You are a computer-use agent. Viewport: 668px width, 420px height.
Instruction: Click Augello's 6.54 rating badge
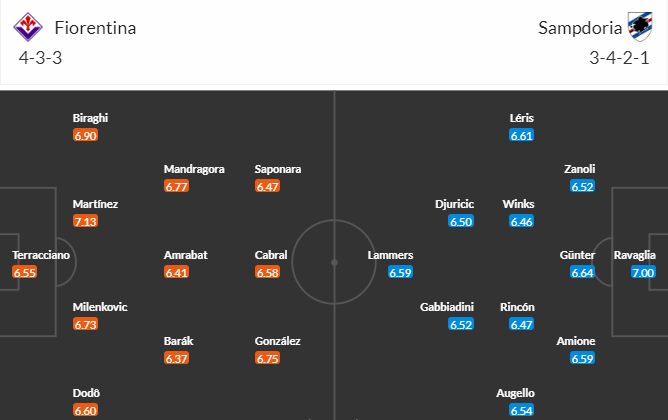(521, 410)
